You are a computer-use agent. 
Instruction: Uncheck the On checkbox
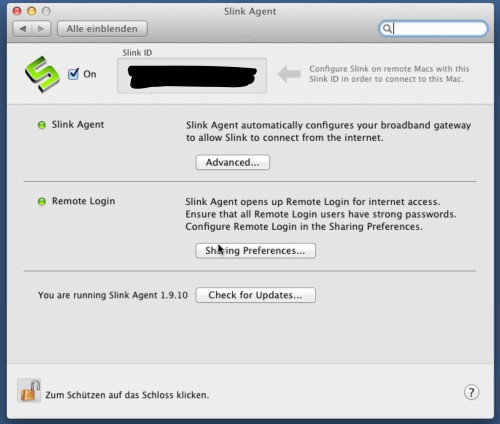click(73, 74)
